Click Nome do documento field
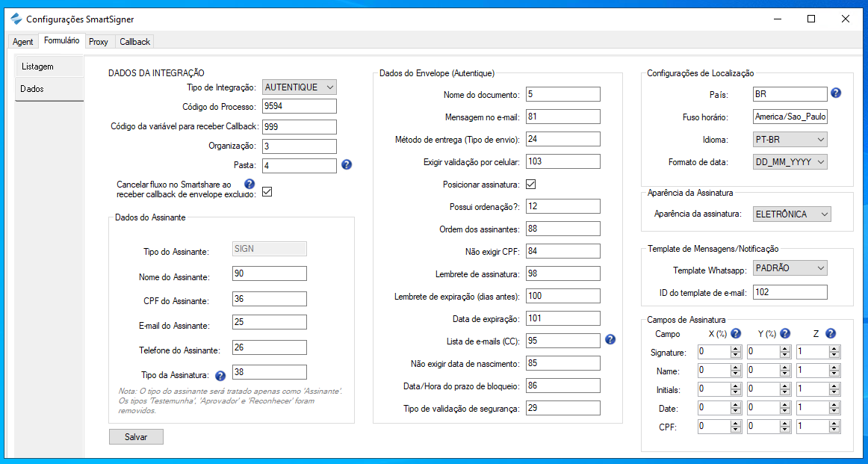Image resolution: width=868 pixels, height=464 pixels. [563, 94]
